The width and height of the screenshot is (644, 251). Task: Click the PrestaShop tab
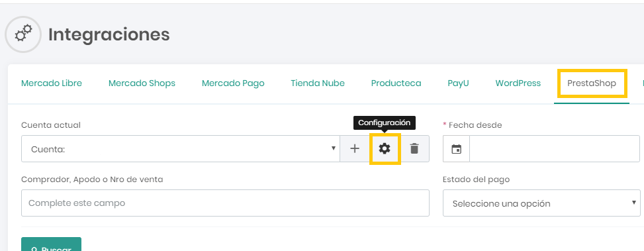(x=592, y=83)
